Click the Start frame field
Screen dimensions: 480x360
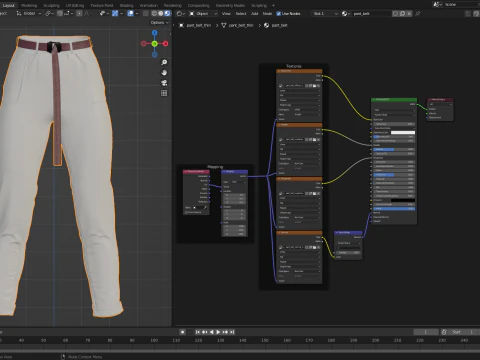(x=463, y=332)
